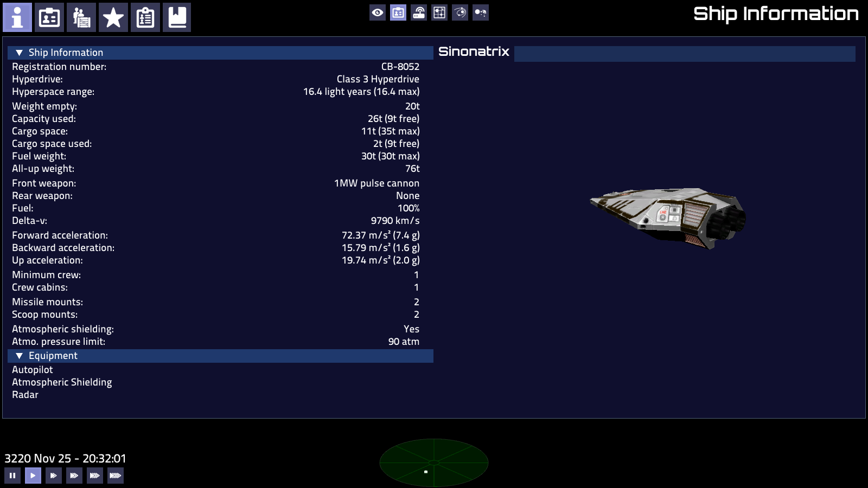Click the Sinonatrix ship name label
The height and width of the screenshot is (488, 868).
(x=474, y=52)
